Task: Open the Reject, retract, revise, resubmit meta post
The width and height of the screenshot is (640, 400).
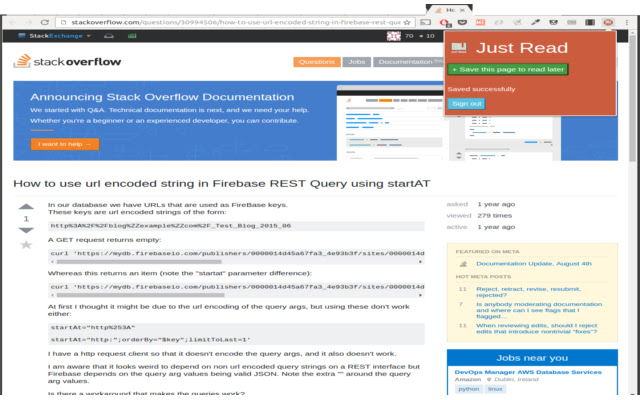Action: (x=529, y=292)
